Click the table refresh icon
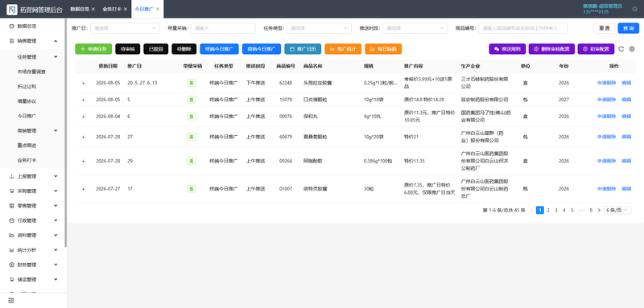Viewport: 644px width, 308px height. [621, 49]
